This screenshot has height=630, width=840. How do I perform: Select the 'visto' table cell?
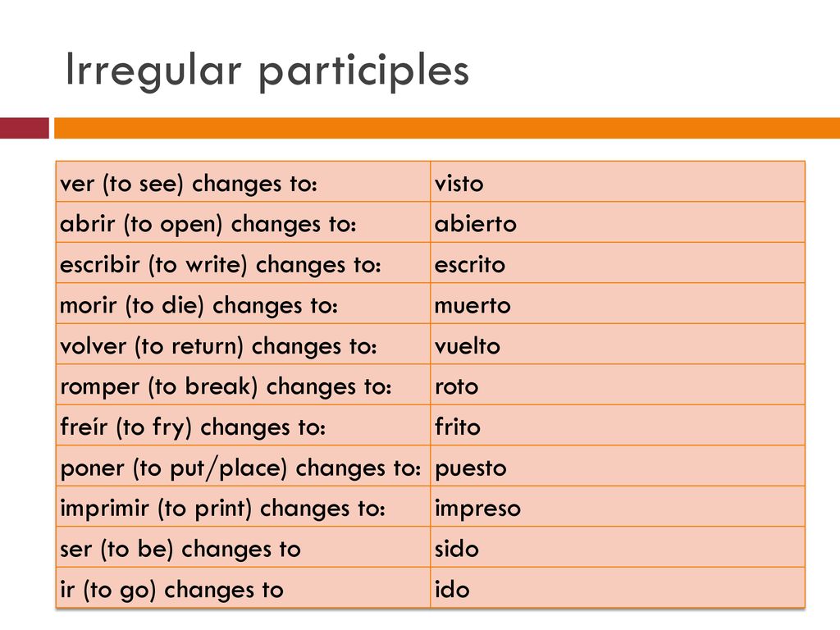618,181
